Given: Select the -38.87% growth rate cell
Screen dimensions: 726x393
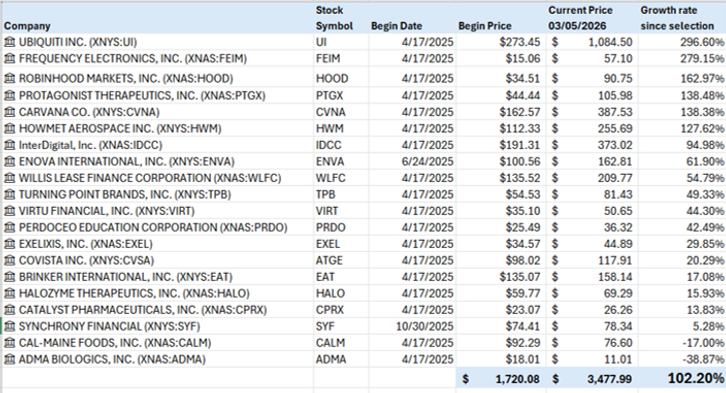Looking at the screenshot, I should click(682, 359).
